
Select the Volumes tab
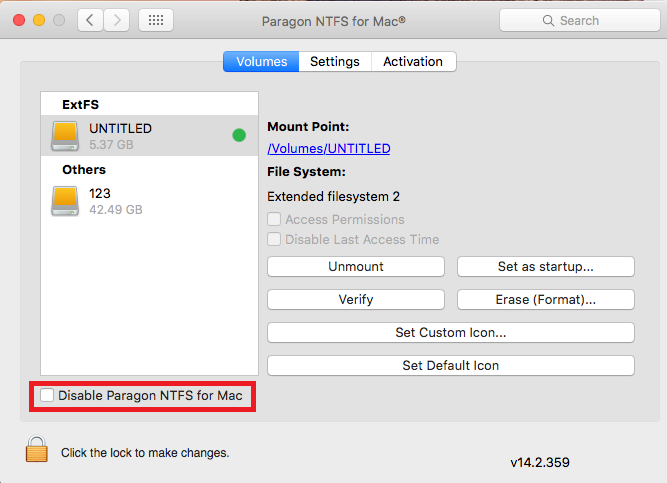click(261, 62)
